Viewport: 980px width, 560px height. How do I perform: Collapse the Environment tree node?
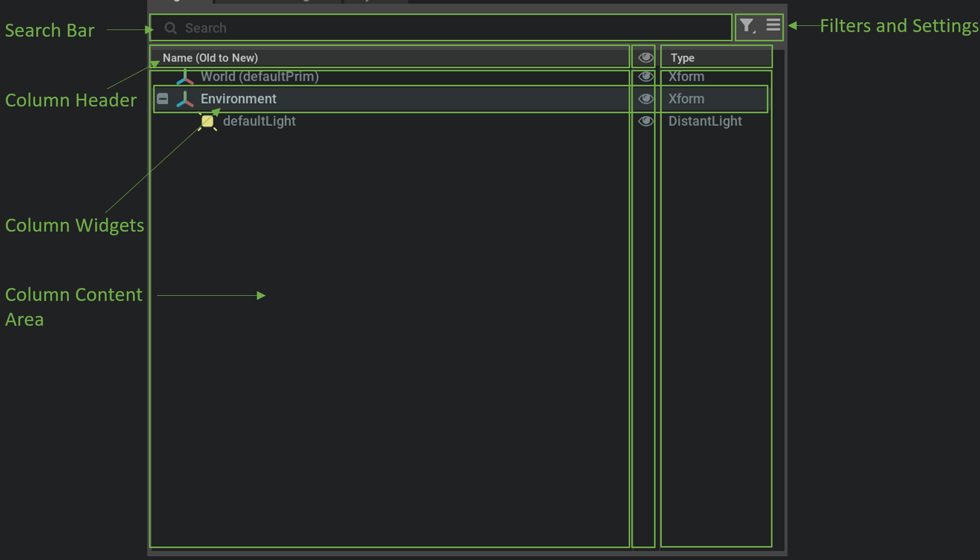coord(162,99)
